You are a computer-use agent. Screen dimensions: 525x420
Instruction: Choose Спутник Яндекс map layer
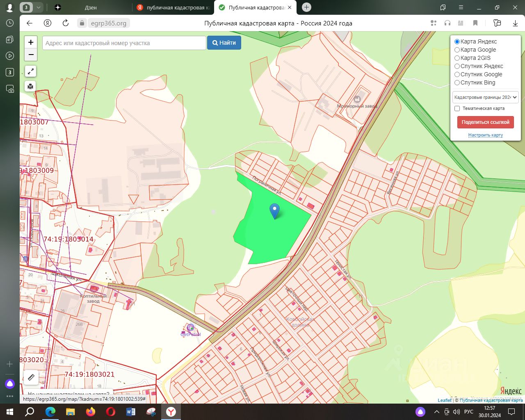tap(457, 66)
